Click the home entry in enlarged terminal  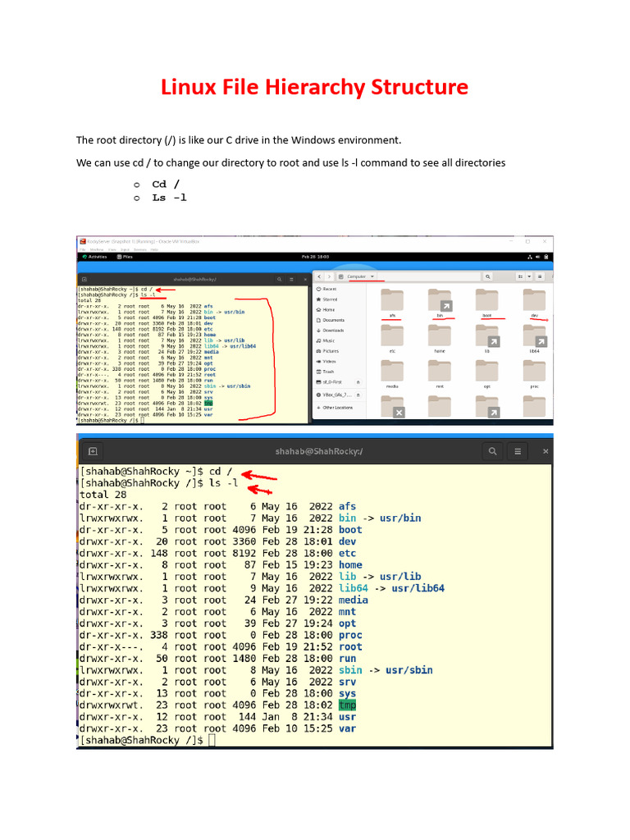(x=350, y=564)
